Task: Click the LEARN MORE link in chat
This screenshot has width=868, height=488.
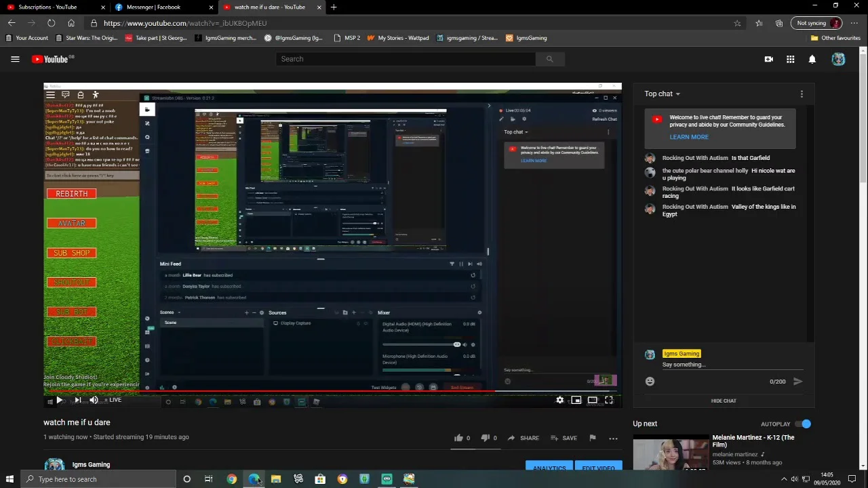Action: point(688,137)
